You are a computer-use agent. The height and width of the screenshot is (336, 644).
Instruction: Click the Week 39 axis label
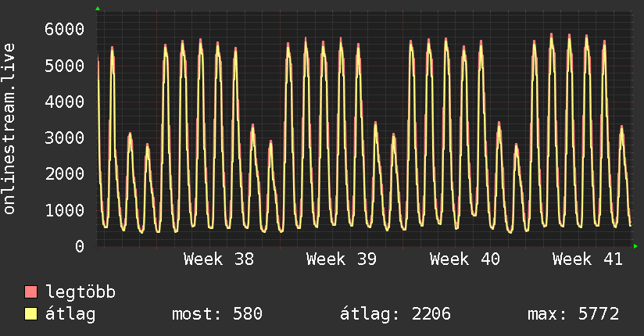coord(342,259)
